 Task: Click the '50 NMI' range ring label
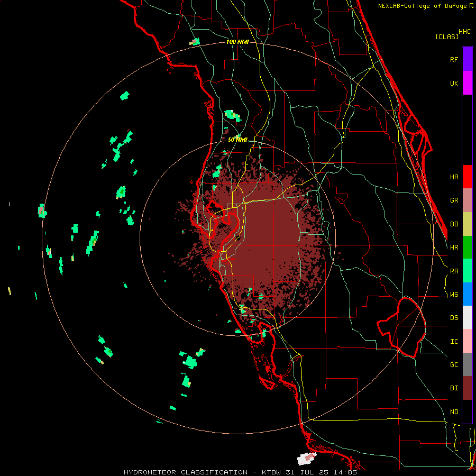237,140
